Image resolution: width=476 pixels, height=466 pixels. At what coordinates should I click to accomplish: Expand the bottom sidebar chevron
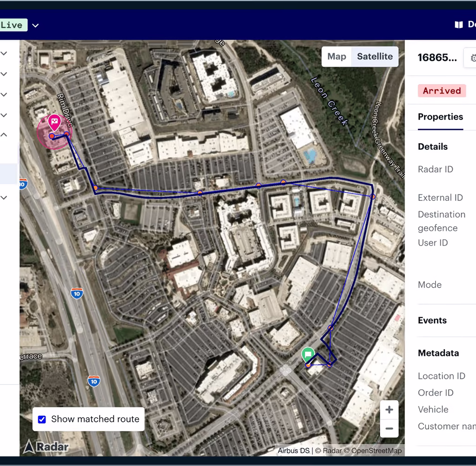pyautogui.click(x=4, y=198)
